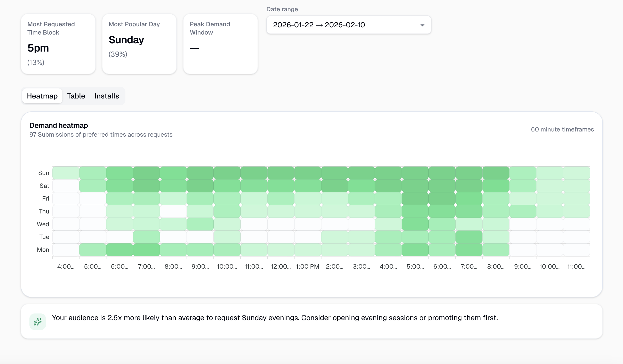This screenshot has width=623, height=364.
Task: Switch to the Installs tab
Action: pos(107,96)
